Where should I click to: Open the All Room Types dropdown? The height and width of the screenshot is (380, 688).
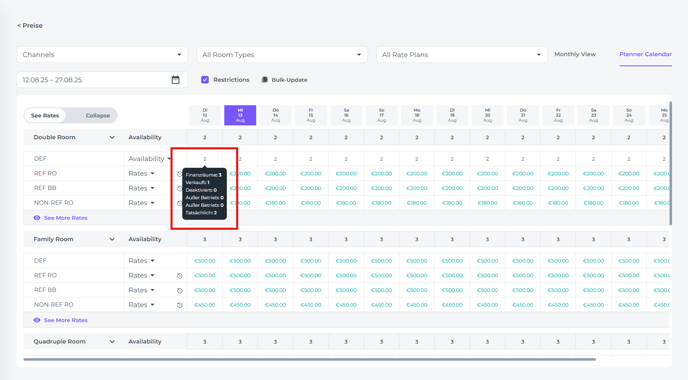tap(282, 54)
